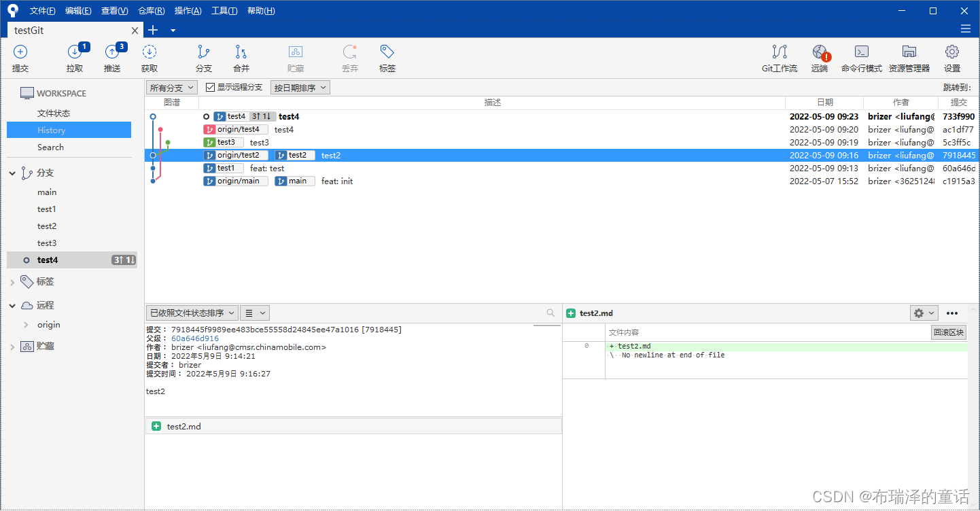Select the test3 commit row 5c3ff5c
Image resolution: width=980 pixels, height=511 pixels.
[x=562, y=143]
